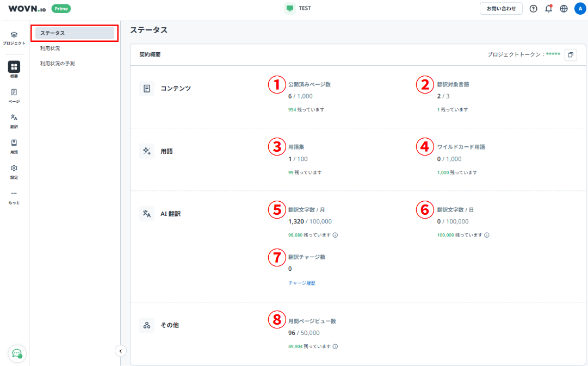Image resolution: width=588 pixels, height=366 pixels.
Task: Copy the project token with copy icon
Action: click(x=571, y=55)
